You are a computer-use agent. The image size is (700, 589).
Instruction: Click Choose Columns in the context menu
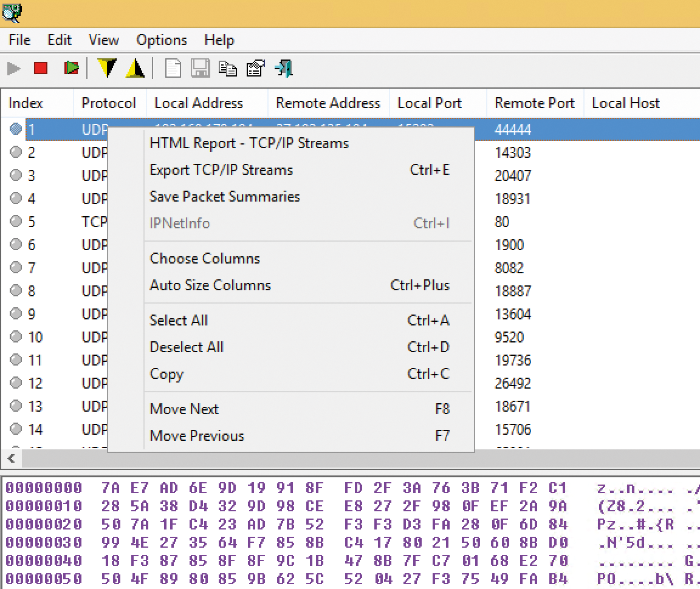pyautogui.click(x=204, y=258)
